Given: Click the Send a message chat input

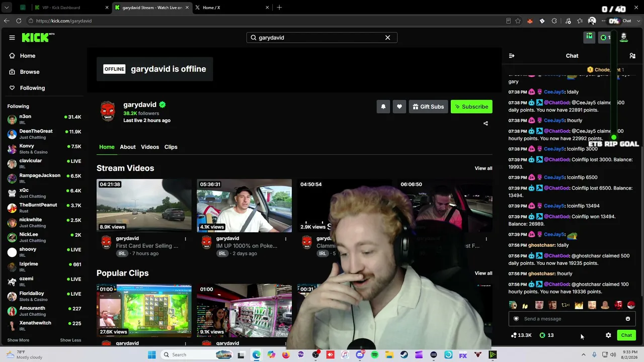Looking at the screenshot, I should coord(572,319).
